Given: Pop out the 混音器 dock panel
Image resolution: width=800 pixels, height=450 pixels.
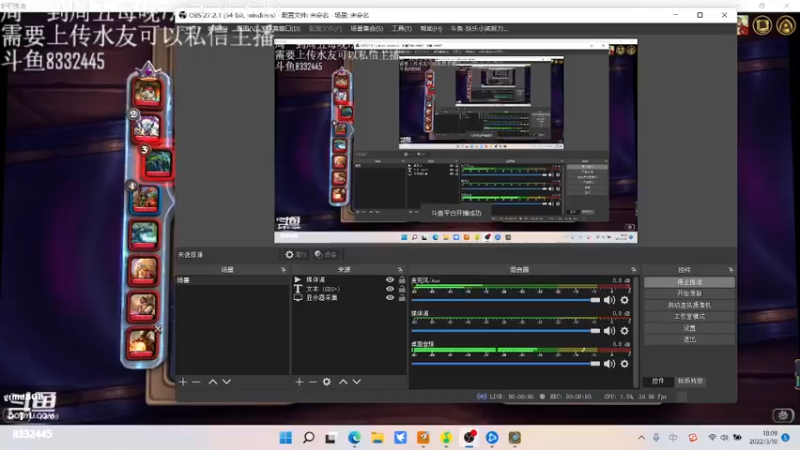Looking at the screenshot, I should pos(634,269).
